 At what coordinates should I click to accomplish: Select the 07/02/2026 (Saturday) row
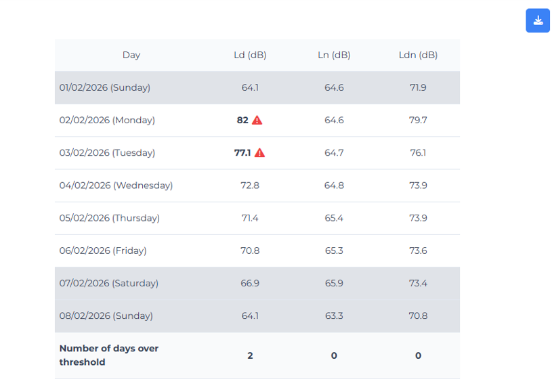[109, 283]
